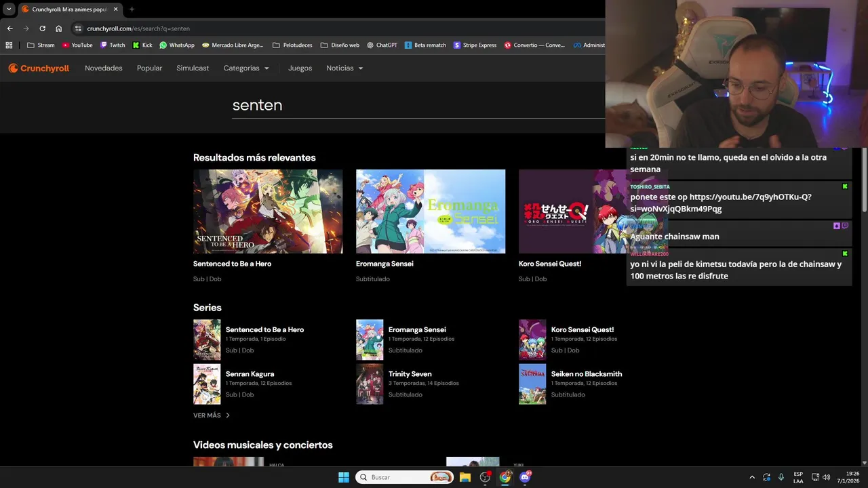Click the microphone tray icon
The image size is (868, 488).
coord(781,477)
